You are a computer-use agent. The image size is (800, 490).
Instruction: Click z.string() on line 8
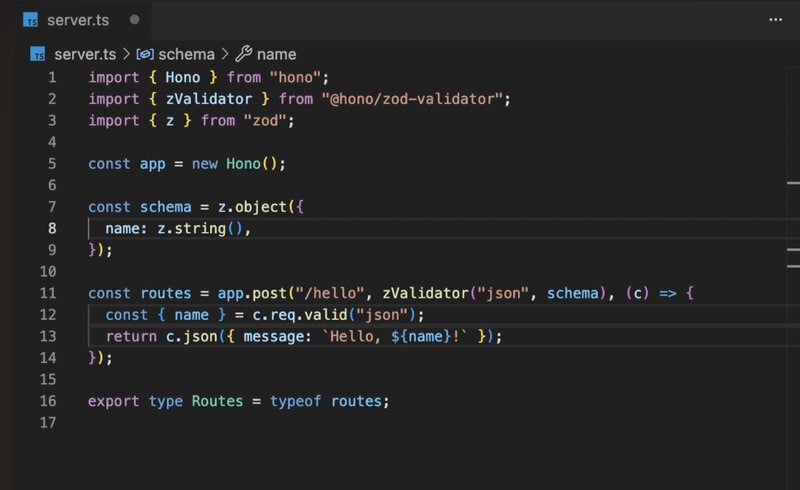(x=201, y=228)
